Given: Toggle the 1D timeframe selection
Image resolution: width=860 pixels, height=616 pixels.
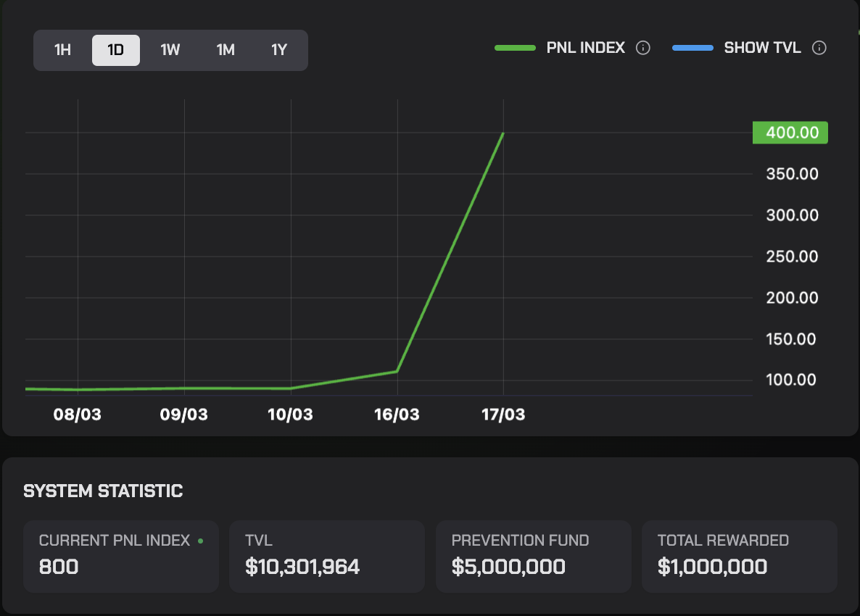Looking at the screenshot, I should coord(115,50).
